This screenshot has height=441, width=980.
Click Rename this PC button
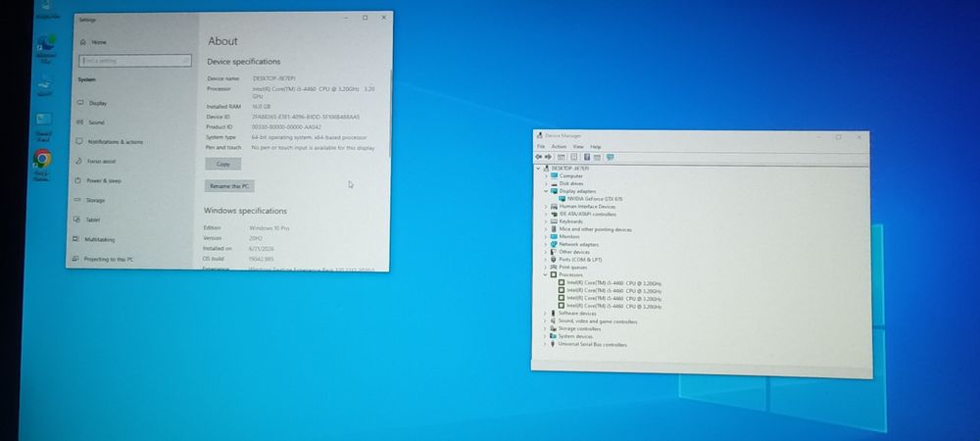tap(229, 186)
